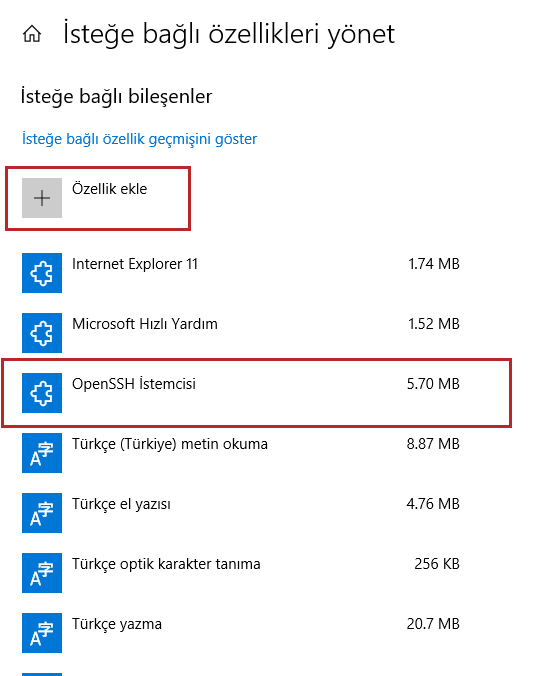Go to Settings home via house icon
The width and height of the screenshot is (556, 676).
click(x=32, y=34)
